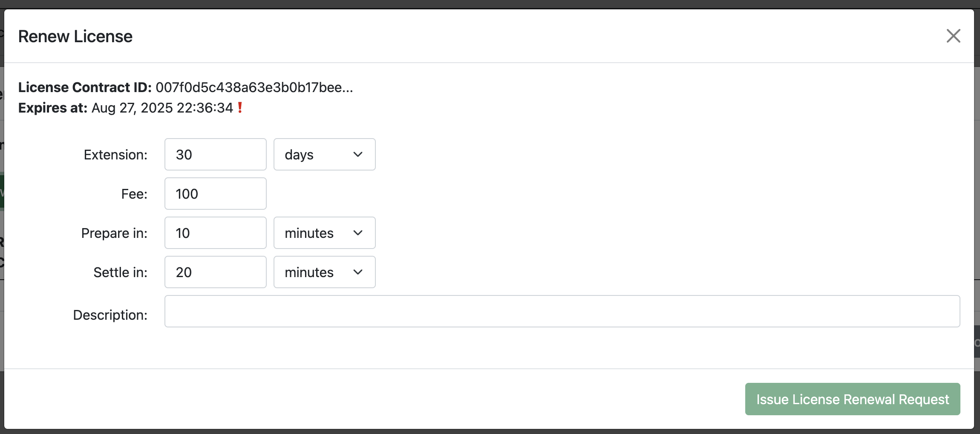Open the Settle in unit dropdown

click(324, 272)
